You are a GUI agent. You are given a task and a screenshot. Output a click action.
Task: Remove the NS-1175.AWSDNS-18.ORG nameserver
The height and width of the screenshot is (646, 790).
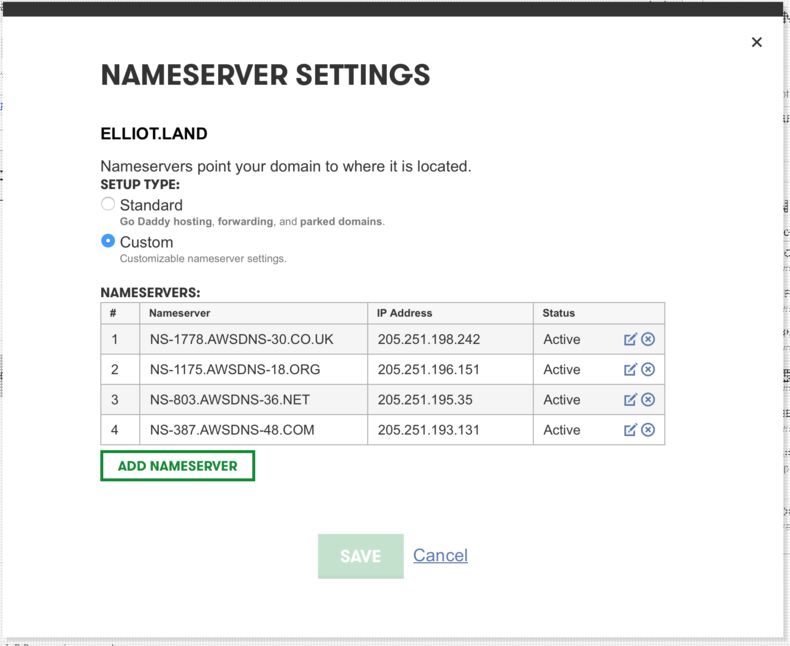click(x=648, y=370)
